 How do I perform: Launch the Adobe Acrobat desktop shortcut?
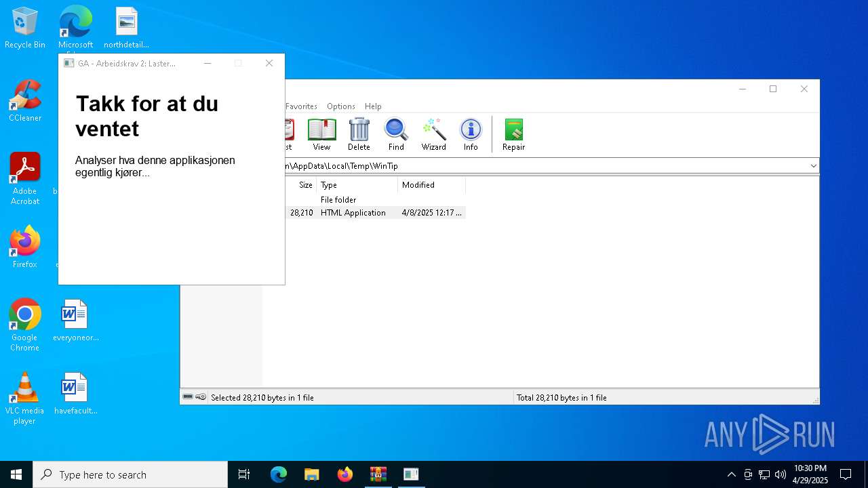[x=25, y=179]
